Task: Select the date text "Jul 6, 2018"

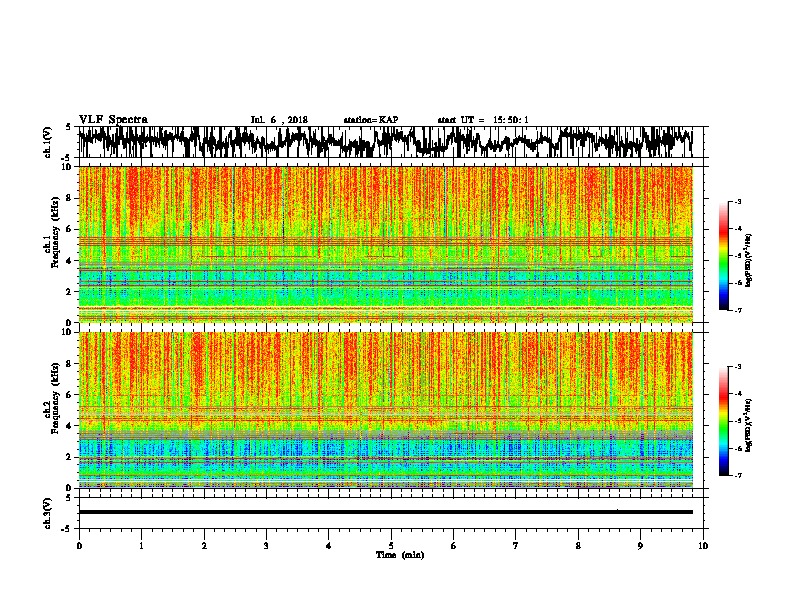Action: click(279, 120)
